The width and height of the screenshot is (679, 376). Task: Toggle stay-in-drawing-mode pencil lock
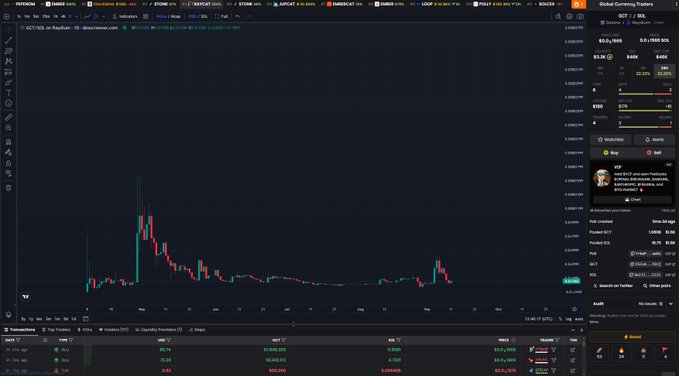pos(8,152)
